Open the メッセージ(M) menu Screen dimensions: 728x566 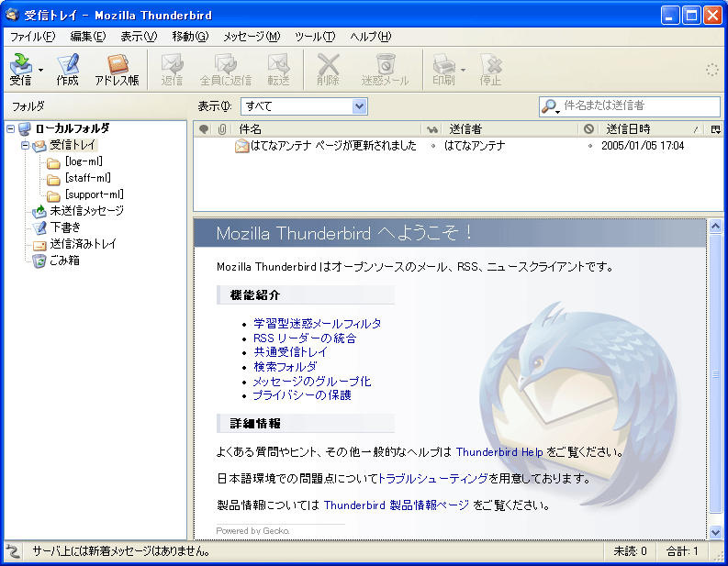pos(251,37)
